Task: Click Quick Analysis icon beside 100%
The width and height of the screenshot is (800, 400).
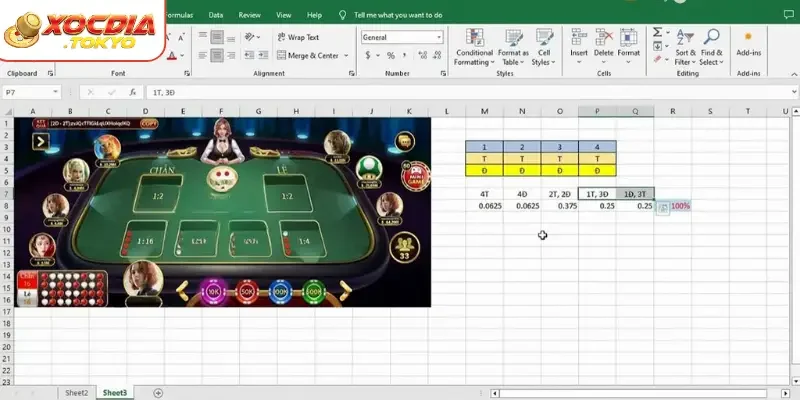Action: (x=663, y=207)
